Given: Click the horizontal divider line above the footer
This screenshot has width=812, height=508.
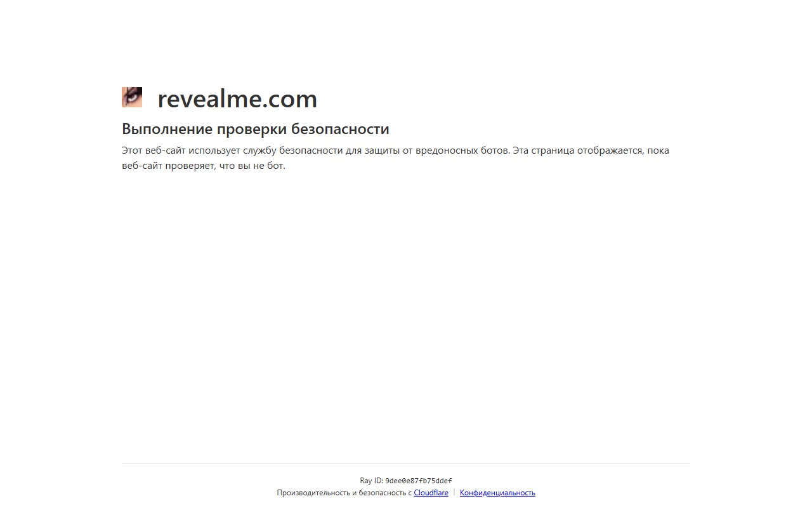Looking at the screenshot, I should [406, 464].
